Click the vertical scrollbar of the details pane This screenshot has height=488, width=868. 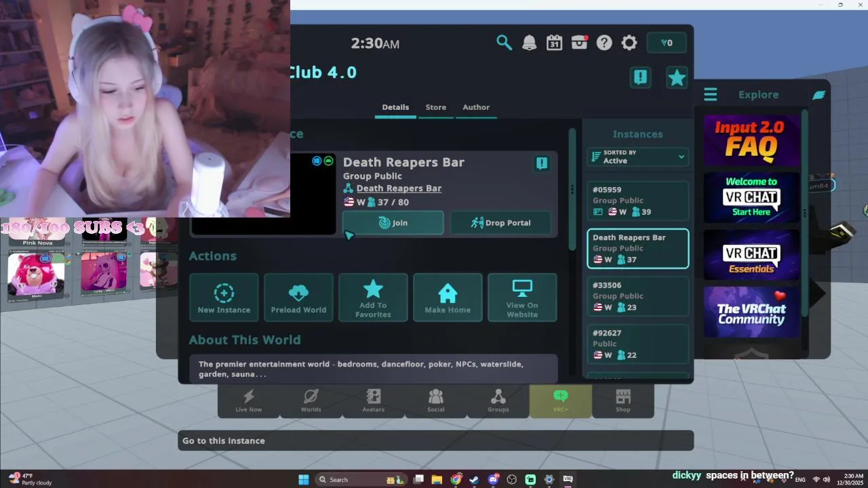pos(573,190)
